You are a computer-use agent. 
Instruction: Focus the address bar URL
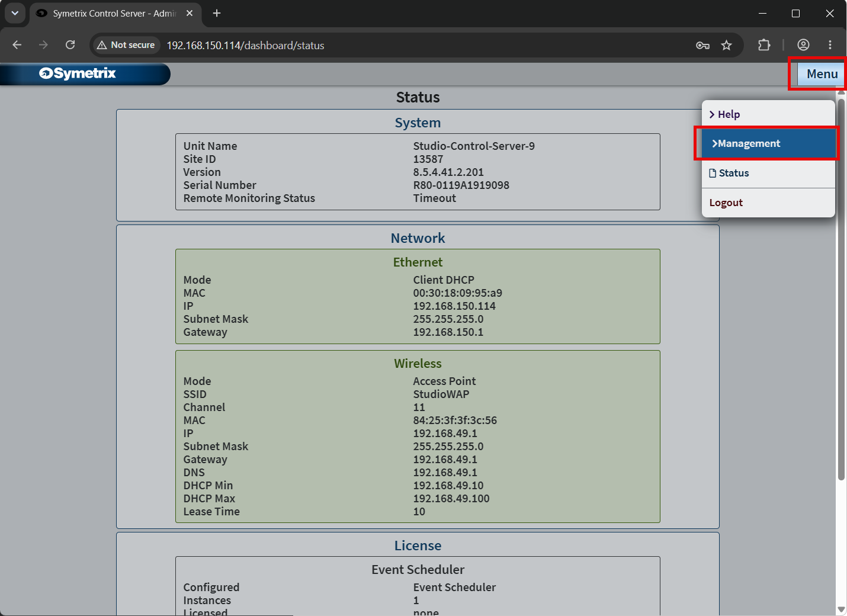point(245,46)
